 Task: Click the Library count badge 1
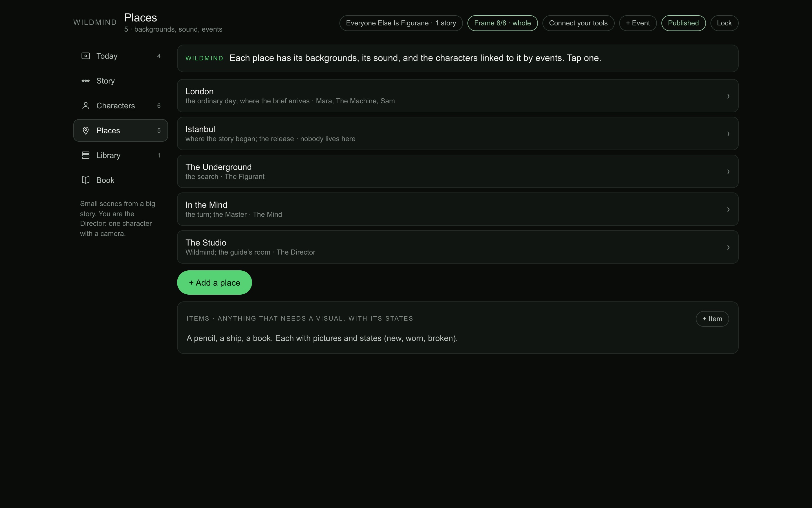(159, 156)
